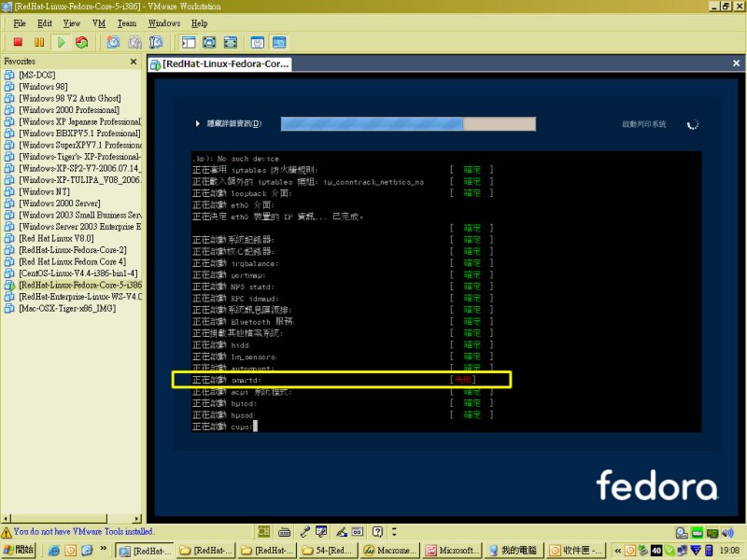Open the File menu
The width and height of the screenshot is (747, 560).
coord(20,22)
